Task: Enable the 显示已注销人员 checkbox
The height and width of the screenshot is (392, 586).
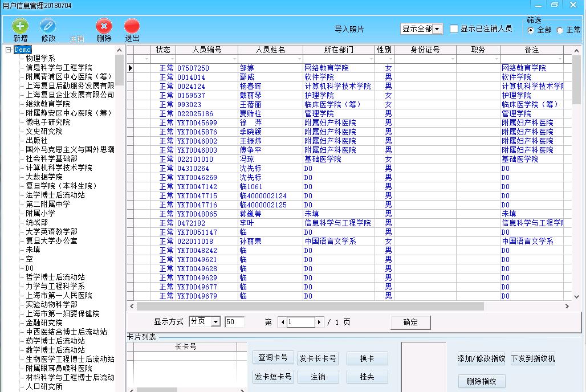Action: [x=454, y=29]
